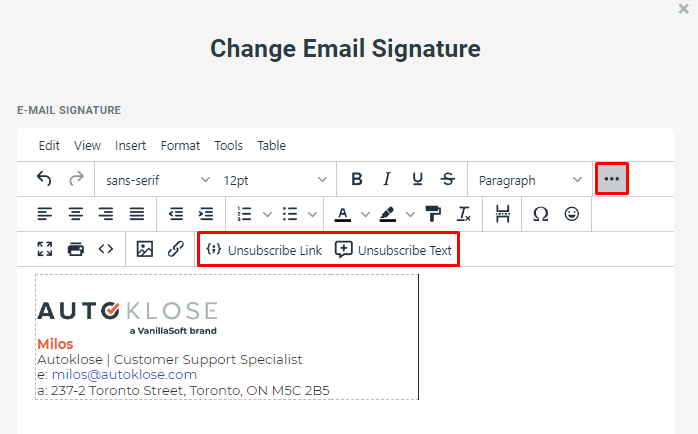The image size is (698, 434).
Task: Insert an image into the signature
Action: 145,250
